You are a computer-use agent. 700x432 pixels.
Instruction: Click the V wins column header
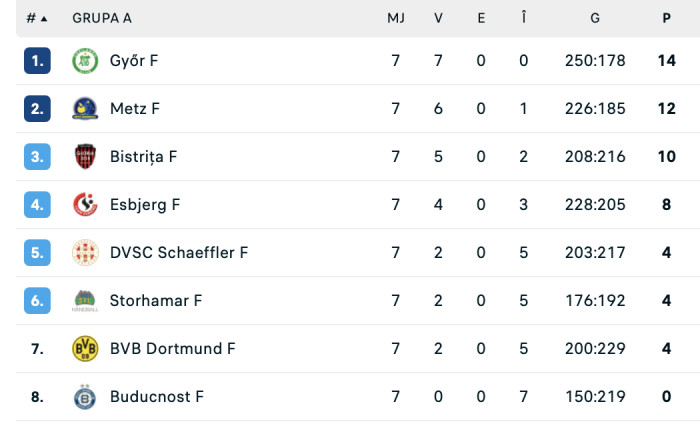pyautogui.click(x=438, y=18)
